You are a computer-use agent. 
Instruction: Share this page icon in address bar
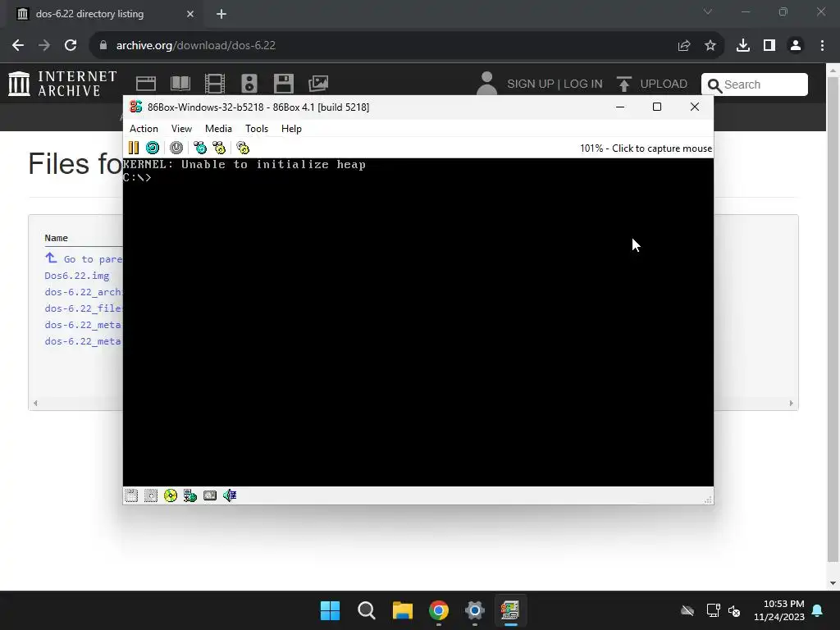click(684, 46)
